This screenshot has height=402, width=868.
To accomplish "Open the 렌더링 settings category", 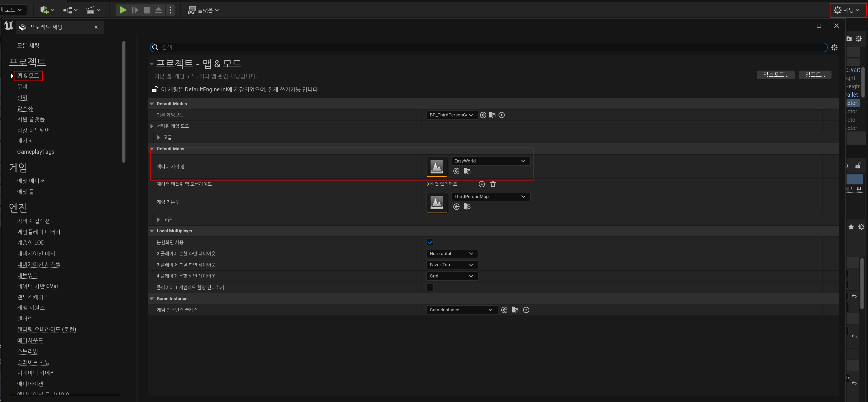I will point(25,319).
